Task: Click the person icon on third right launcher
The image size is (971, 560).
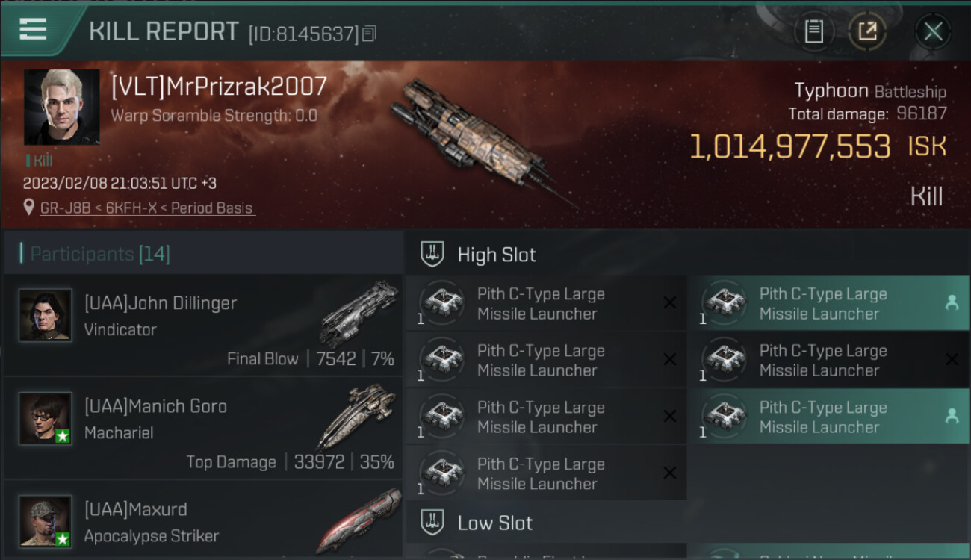Action: [952, 416]
